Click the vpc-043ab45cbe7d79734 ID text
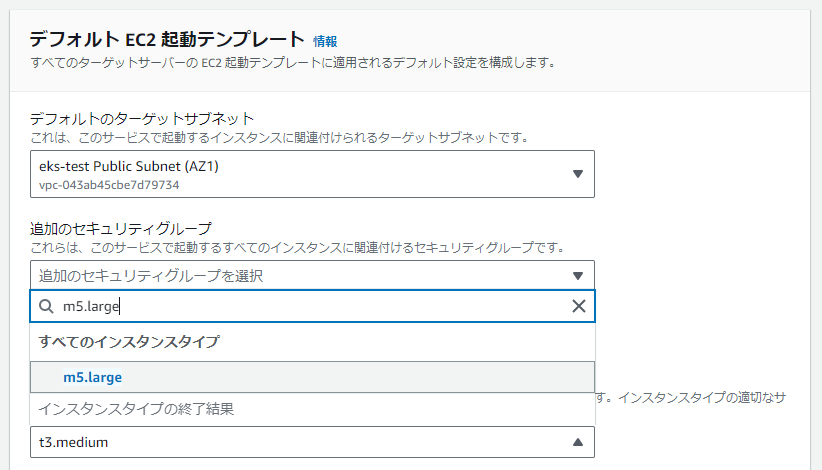 pos(109,185)
